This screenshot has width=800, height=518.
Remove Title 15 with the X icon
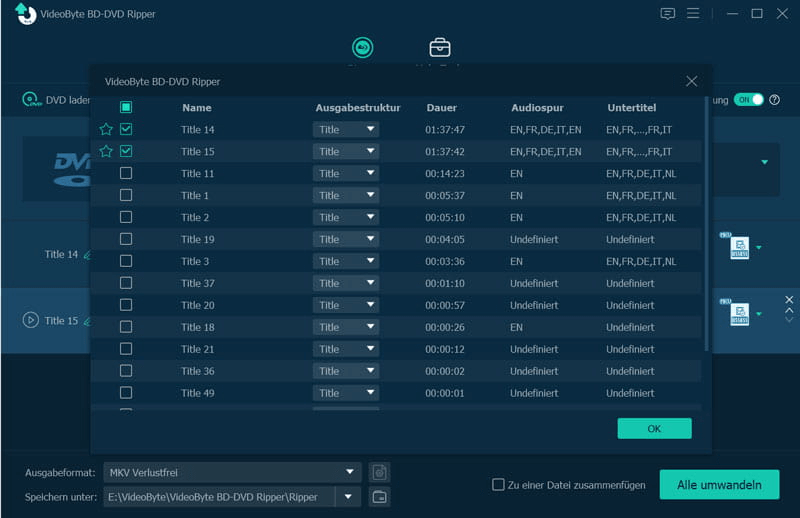789,300
